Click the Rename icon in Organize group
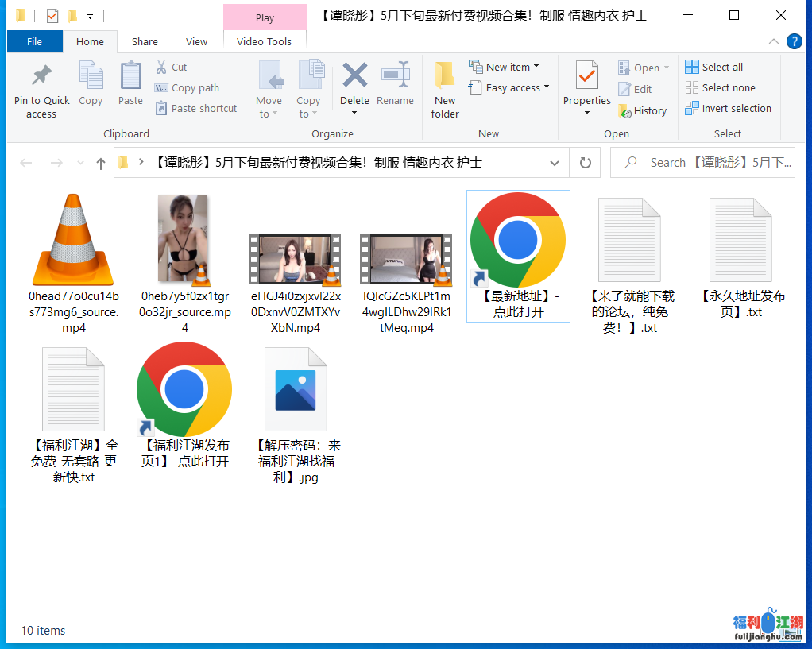 (395, 75)
